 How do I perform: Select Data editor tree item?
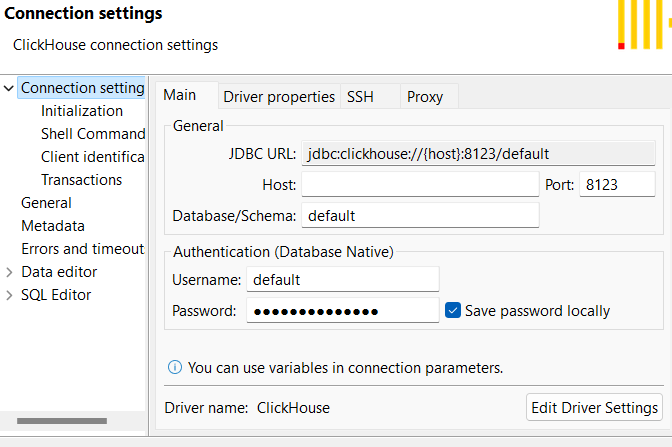[x=59, y=272]
